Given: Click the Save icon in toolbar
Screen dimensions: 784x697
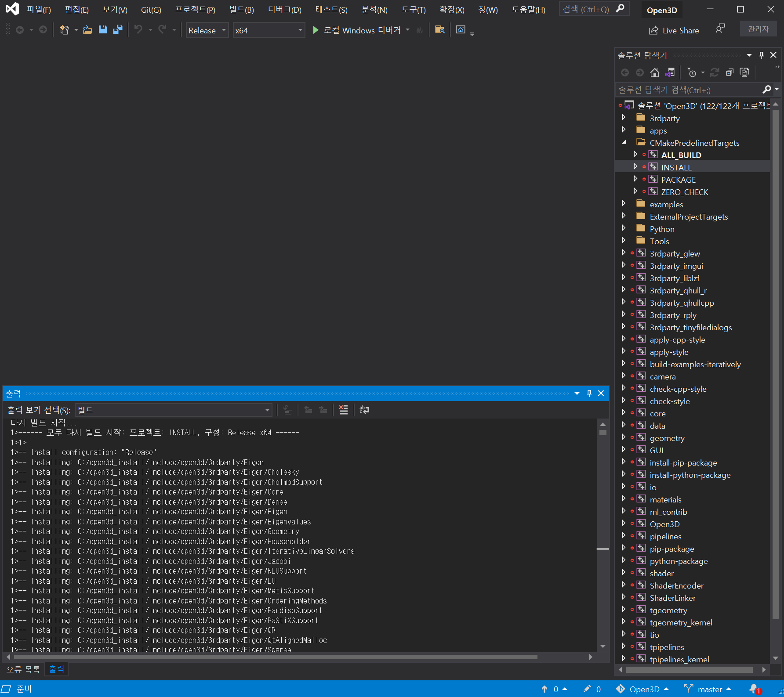Looking at the screenshot, I should (102, 30).
